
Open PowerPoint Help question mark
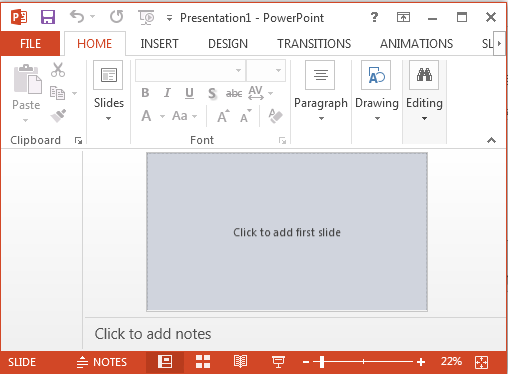[374, 17]
